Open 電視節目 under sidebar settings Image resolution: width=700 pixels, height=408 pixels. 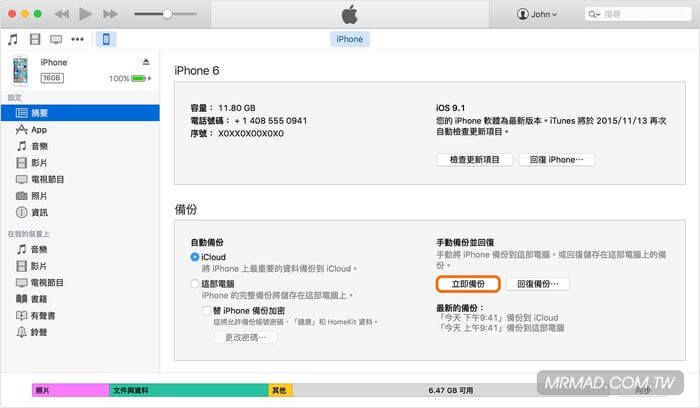pyautogui.click(x=80, y=179)
